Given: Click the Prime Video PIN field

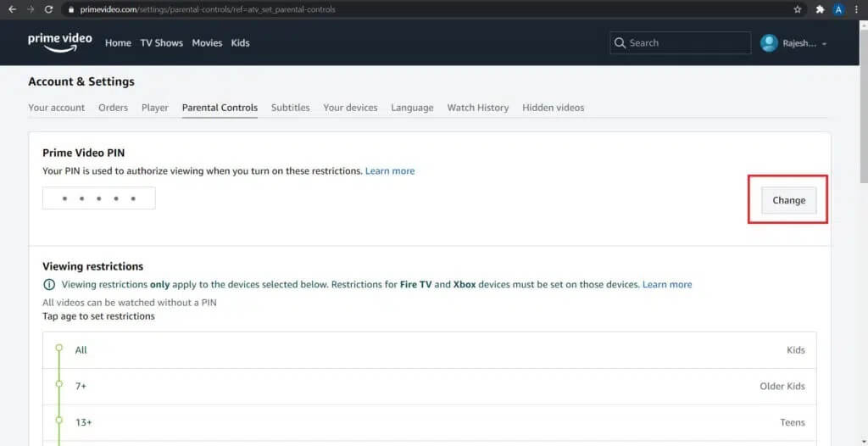Looking at the screenshot, I should click(99, 198).
